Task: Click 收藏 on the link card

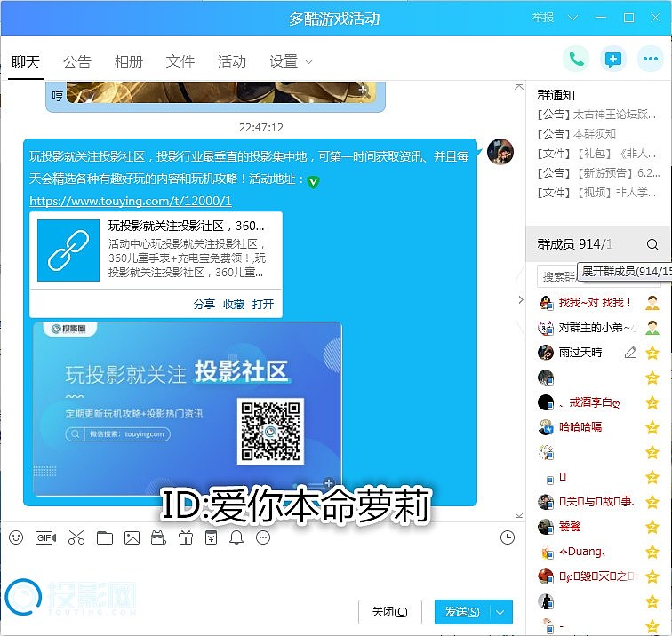Action: [x=234, y=304]
